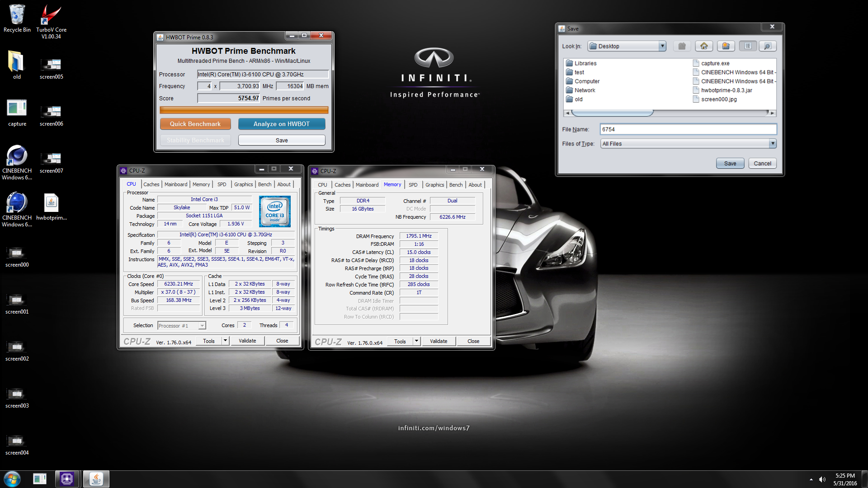Select hwbotprime-0.8.3.jar in Save dialog
The image size is (868, 488).
tap(722, 90)
